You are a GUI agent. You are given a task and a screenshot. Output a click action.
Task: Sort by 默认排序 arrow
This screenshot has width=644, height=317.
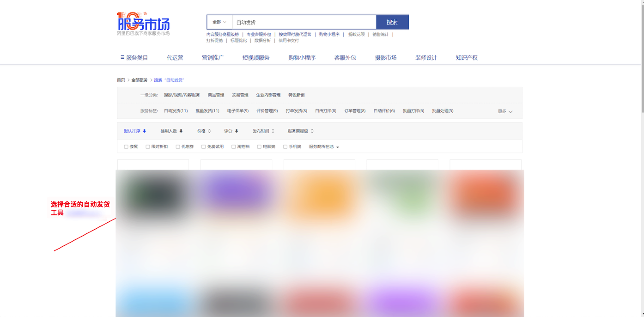tap(144, 131)
